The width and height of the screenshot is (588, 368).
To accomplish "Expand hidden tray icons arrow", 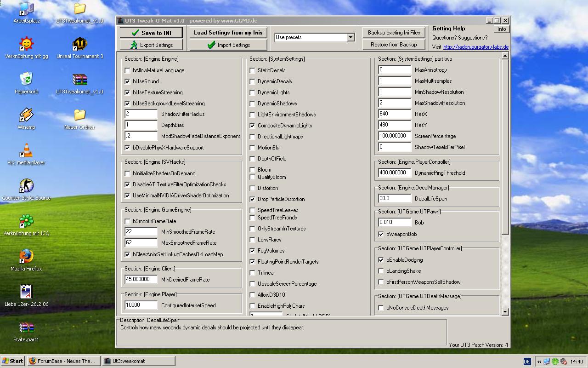I will click(x=540, y=362).
